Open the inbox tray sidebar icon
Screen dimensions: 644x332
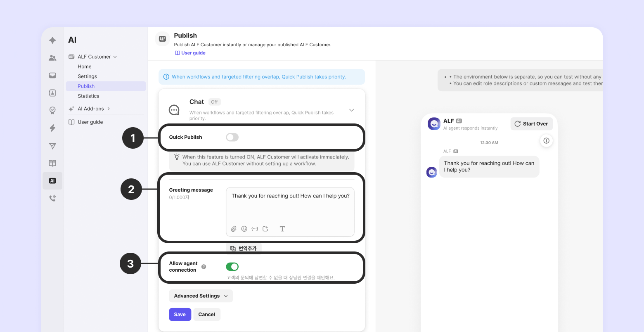(x=52, y=76)
